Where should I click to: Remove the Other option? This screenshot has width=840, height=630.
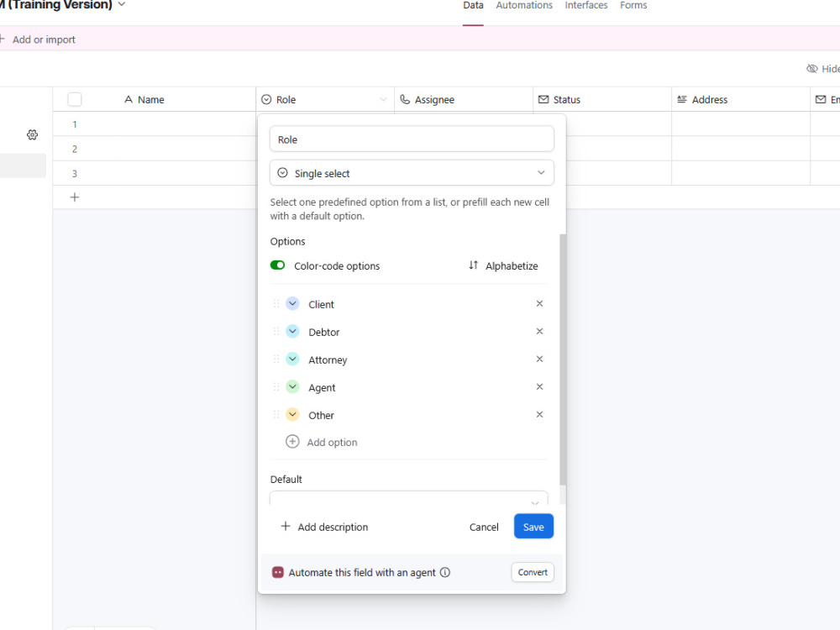pyautogui.click(x=539, y=415)
